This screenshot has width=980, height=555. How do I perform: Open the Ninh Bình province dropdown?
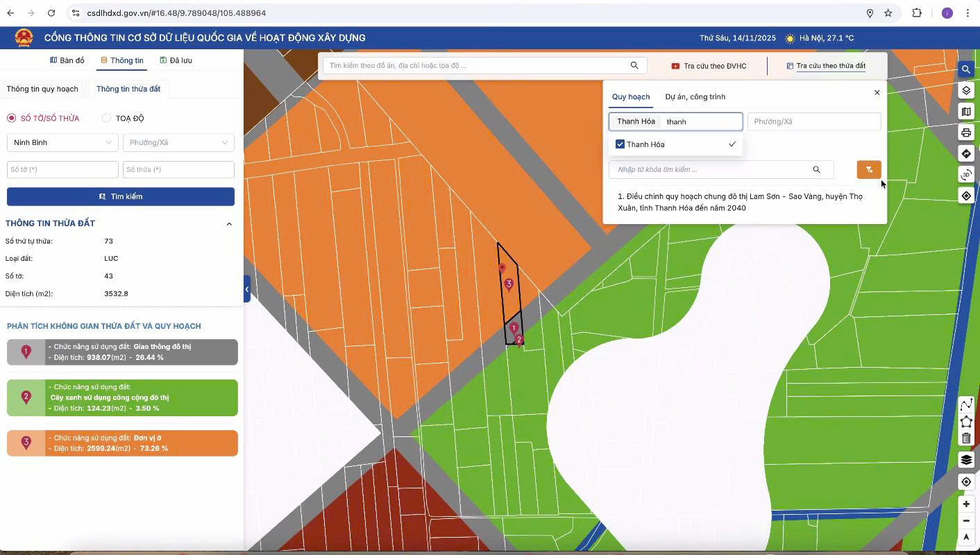pos(62,143)
